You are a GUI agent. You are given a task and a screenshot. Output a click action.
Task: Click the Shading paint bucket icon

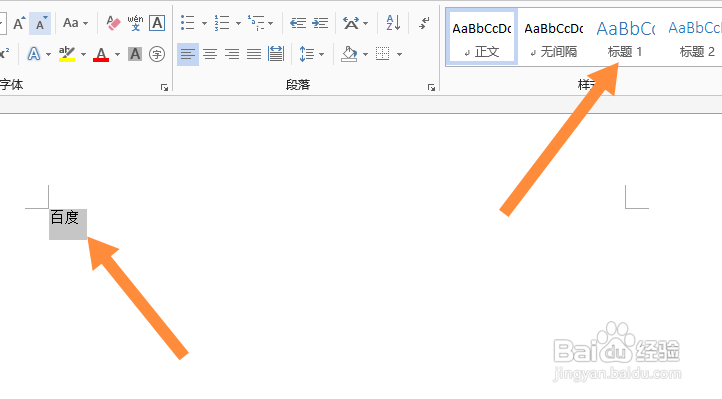[349, 54]
